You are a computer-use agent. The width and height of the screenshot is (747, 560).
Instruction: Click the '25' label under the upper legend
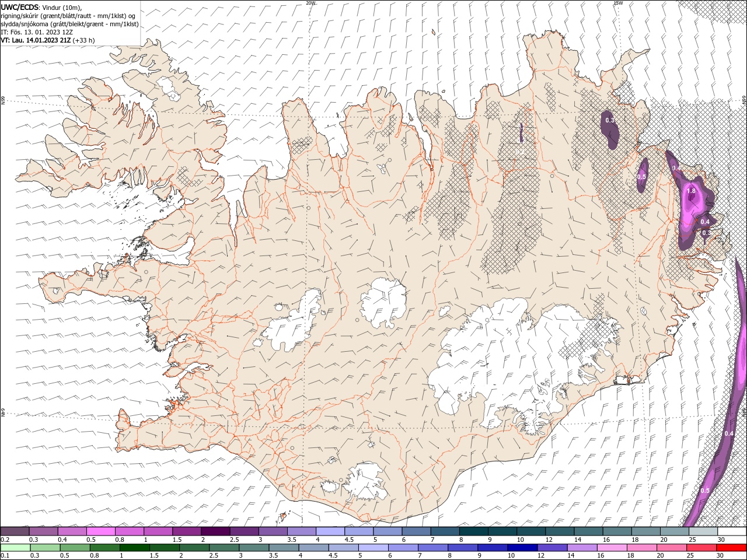(x=692, y=540)
